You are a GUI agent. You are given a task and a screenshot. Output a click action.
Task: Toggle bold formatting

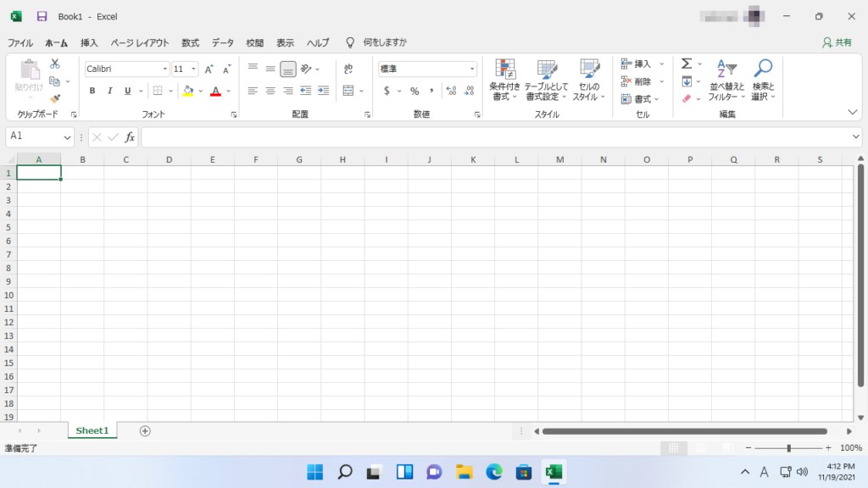tap(92, 91)
